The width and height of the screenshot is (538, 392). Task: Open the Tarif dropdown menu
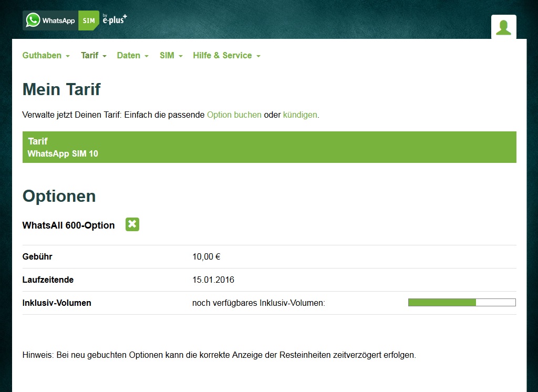pyautogui.click(x=94, y=55)
